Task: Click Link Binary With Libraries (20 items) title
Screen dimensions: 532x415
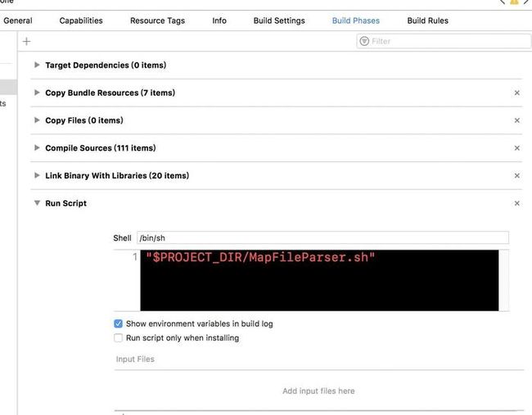Action: (117, 175)
